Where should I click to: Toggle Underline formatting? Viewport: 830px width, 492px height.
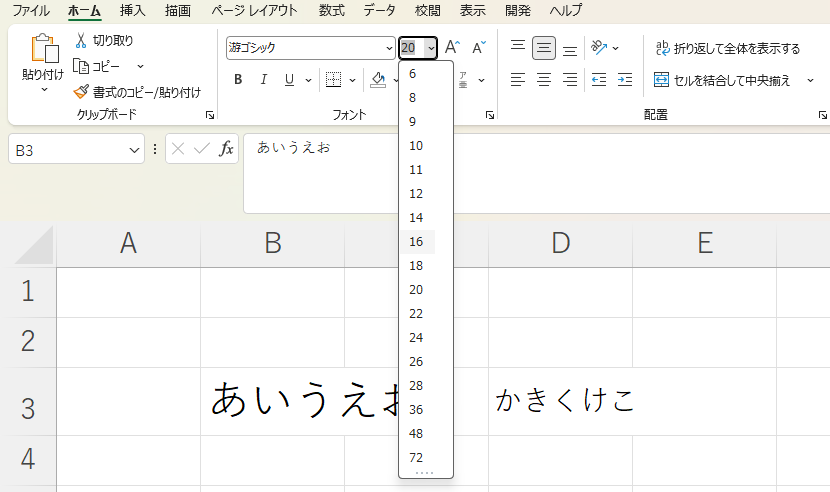point(289,80)
